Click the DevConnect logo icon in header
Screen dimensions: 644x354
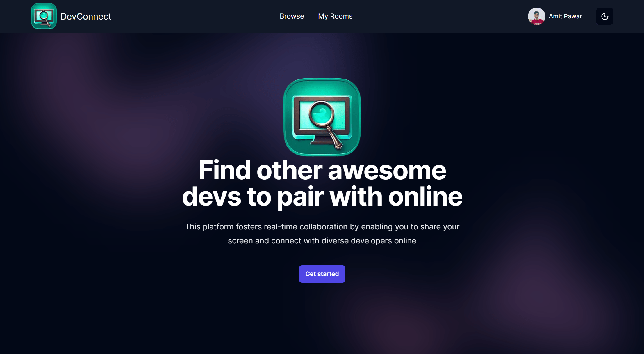[44, 16]
